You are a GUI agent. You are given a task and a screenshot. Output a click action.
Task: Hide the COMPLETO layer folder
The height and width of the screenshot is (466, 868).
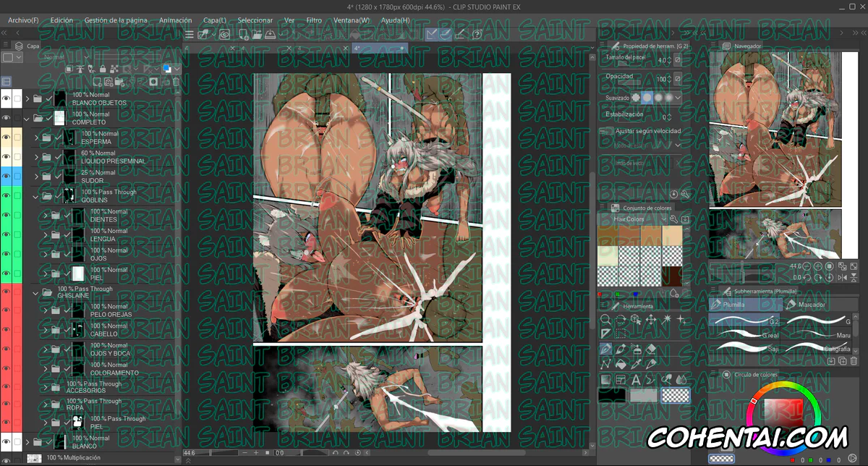pyautogui.click(x=7, y=118)
